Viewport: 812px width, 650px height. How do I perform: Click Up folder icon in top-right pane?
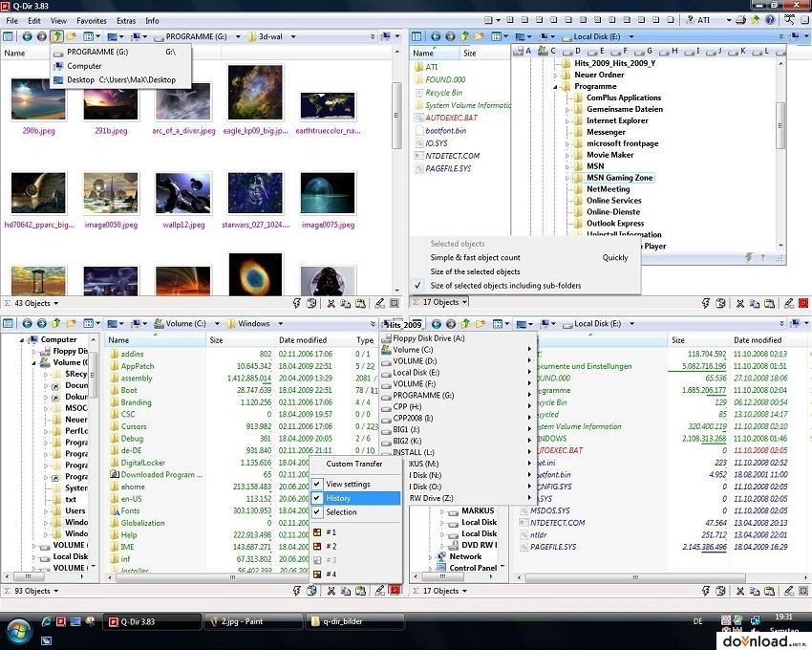point(464,36)
